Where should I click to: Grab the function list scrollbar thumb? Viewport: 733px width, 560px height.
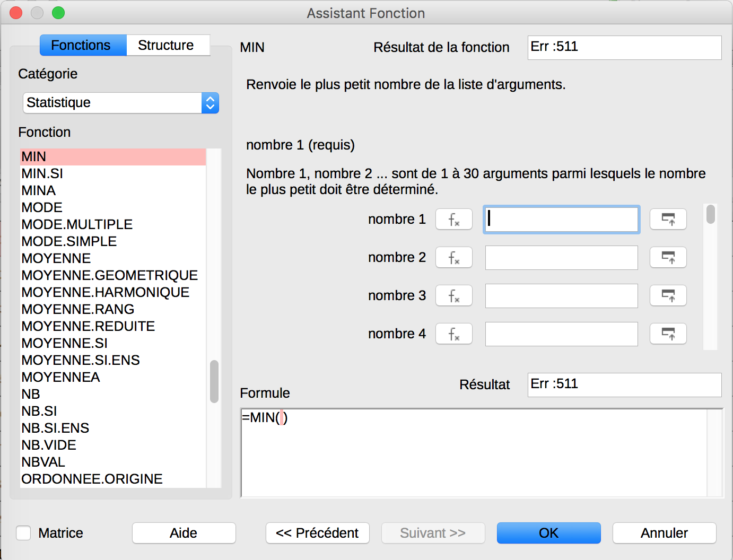pos(214,381)
